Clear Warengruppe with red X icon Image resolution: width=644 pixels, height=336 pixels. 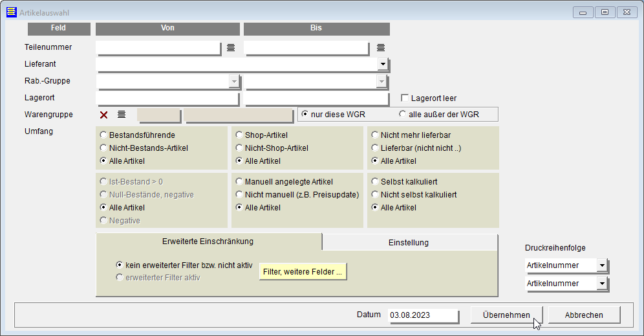click(x=104, y=115)
